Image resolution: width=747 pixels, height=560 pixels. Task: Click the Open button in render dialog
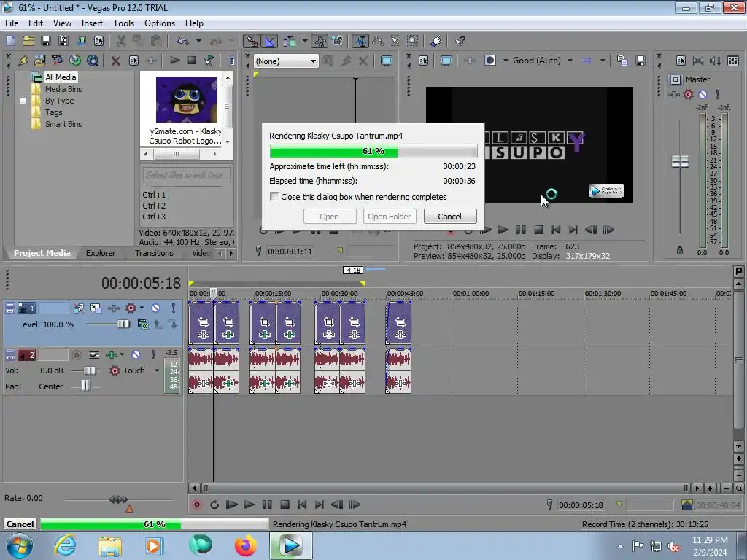click(329, 216)
